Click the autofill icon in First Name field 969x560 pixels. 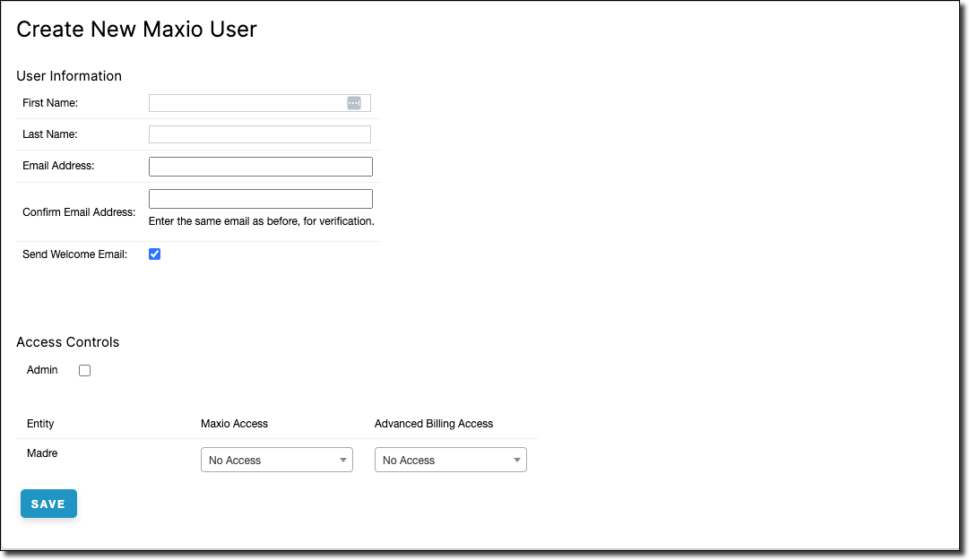(x=353, y=103)
